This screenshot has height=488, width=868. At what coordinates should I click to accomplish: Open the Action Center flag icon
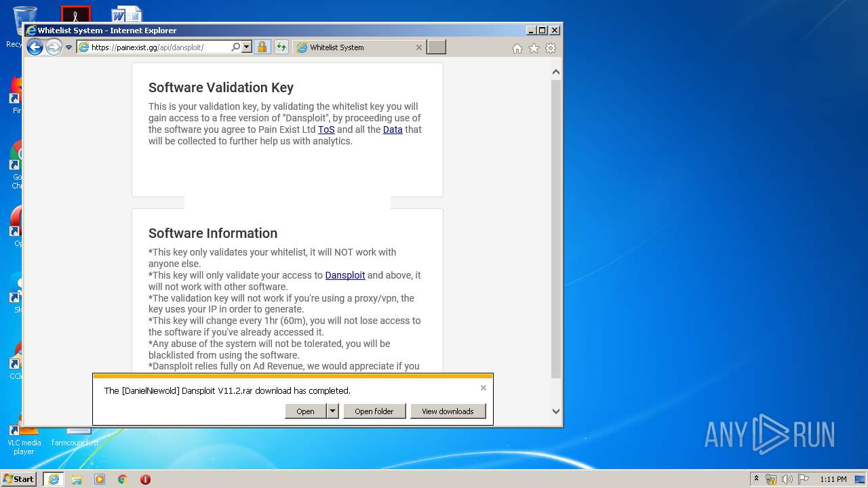point(804,479)
